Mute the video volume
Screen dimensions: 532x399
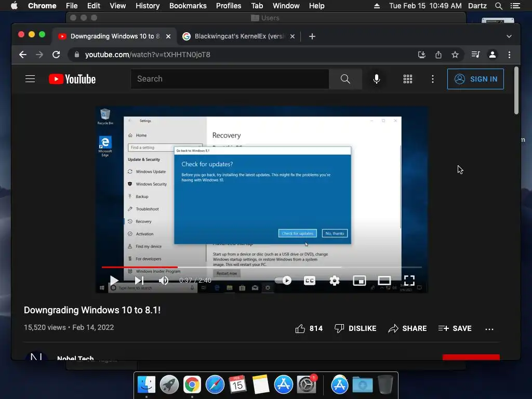(x=164, y=281)
